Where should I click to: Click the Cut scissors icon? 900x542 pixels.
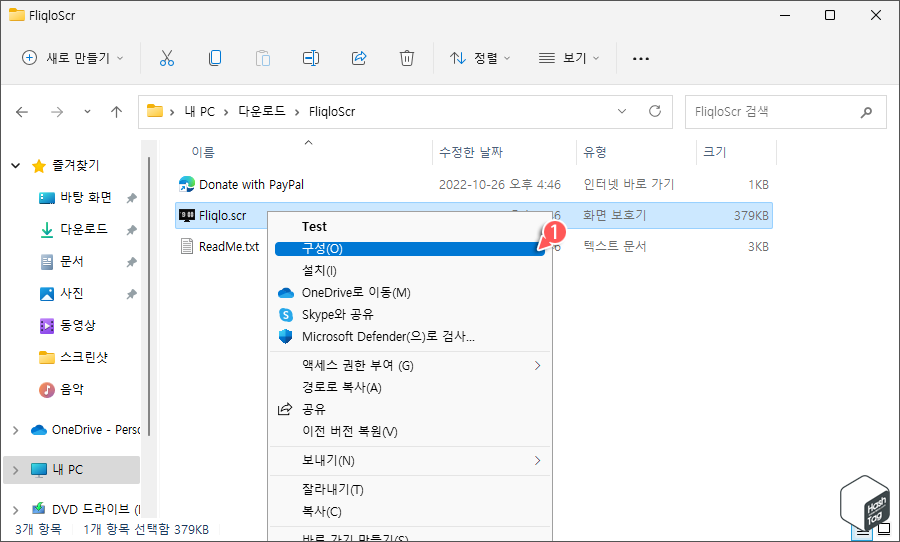tap(166, 58)
